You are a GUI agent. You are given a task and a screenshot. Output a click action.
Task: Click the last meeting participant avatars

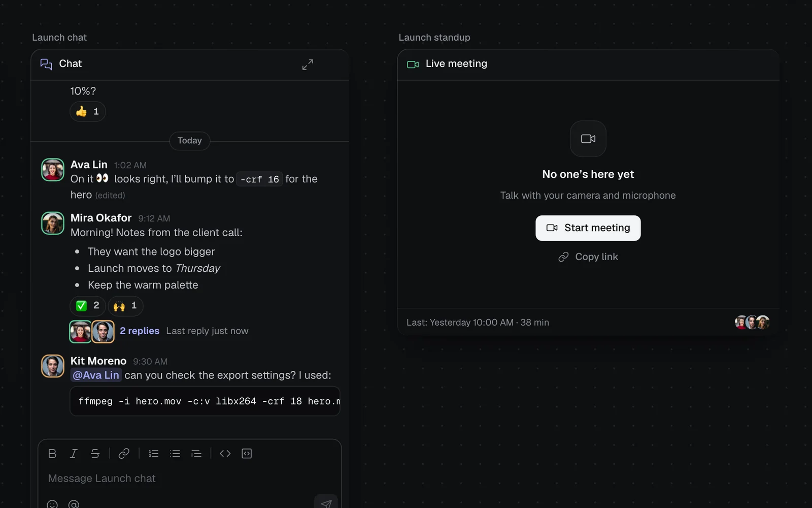(x=752, y=322)
